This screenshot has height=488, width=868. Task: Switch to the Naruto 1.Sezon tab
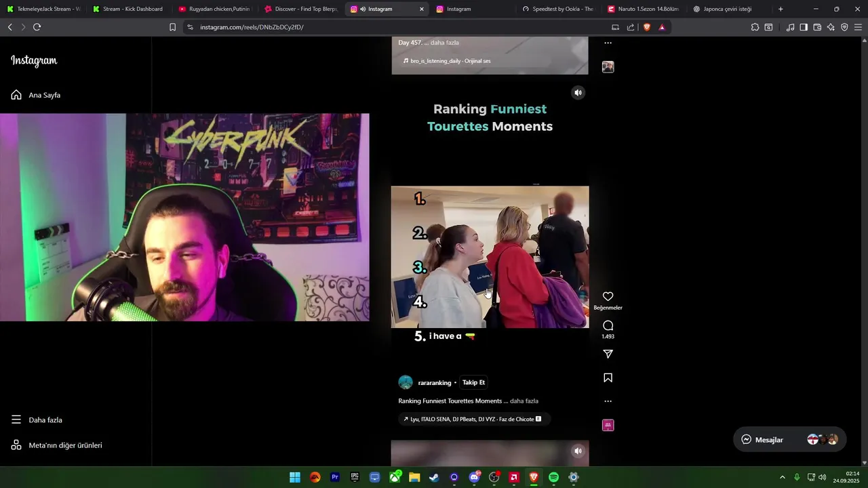coord(644,9)
